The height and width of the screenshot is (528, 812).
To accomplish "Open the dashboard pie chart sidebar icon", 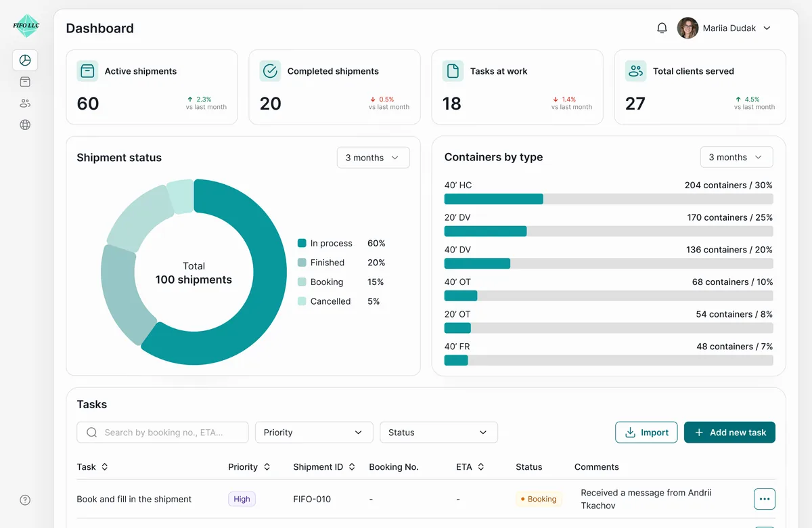I will point(25,60).
